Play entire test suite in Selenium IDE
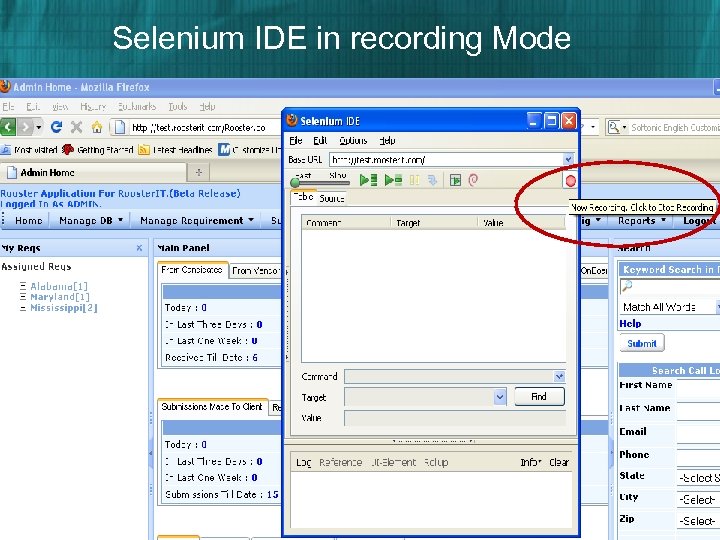The width and height of the screenshot is (720, 540). 368,180
